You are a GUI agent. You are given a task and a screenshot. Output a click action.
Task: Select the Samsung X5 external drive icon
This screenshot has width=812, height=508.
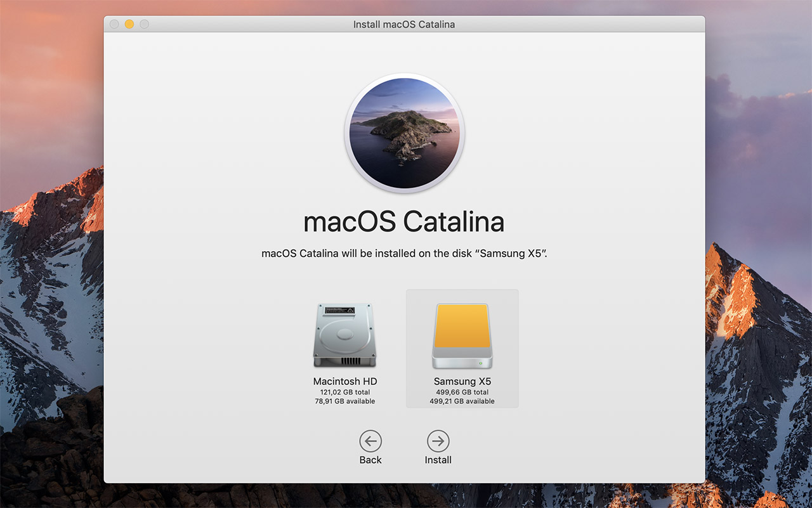462,335
